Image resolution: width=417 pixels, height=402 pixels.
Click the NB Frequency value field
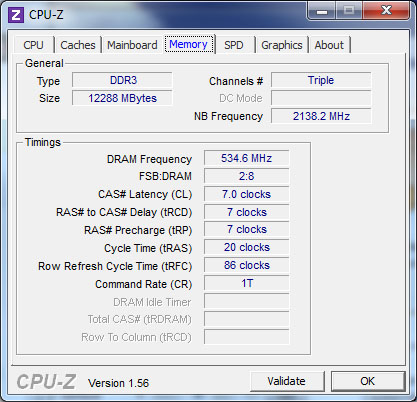click(321, 116)
